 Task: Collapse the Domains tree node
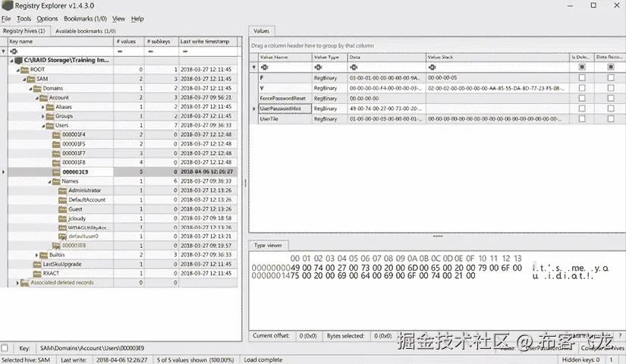pyautogui.click(x=31, y=88)
